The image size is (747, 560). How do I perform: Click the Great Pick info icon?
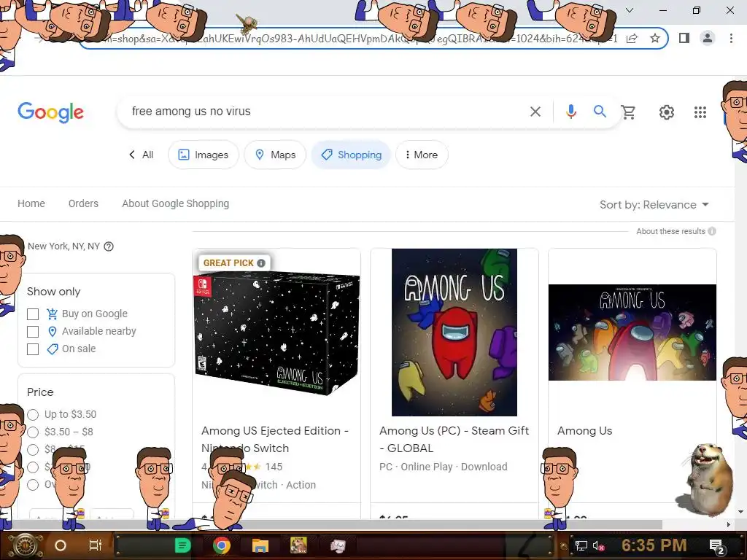261,262
